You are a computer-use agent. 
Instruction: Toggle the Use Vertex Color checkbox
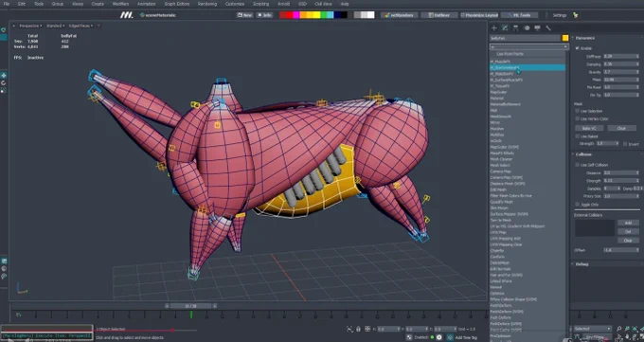coord(577,118)
